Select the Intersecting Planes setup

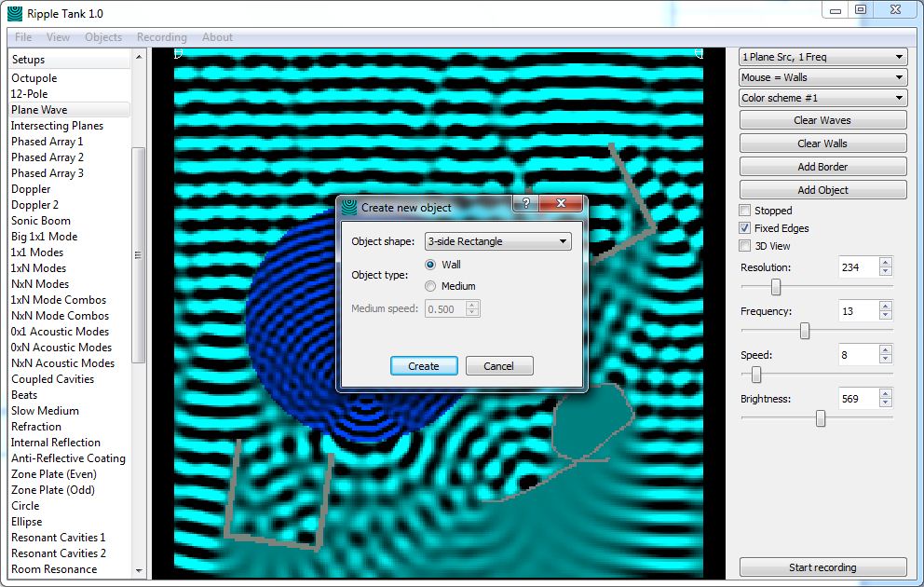tap(57, 126)
